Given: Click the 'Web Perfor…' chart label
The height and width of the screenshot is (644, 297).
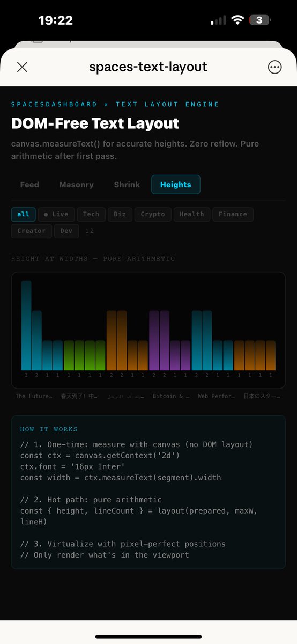Looking at the screenshot, I should click(x=216, y=396).
